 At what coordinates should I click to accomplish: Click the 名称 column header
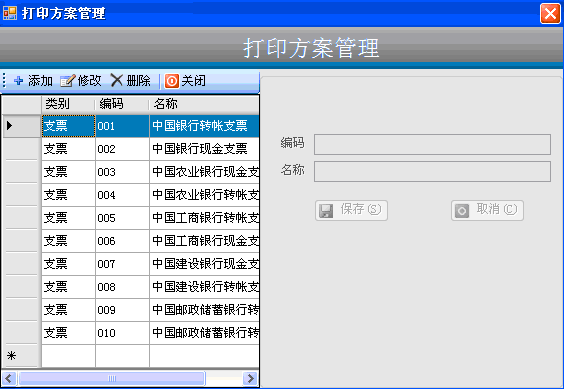pos(204,104)
